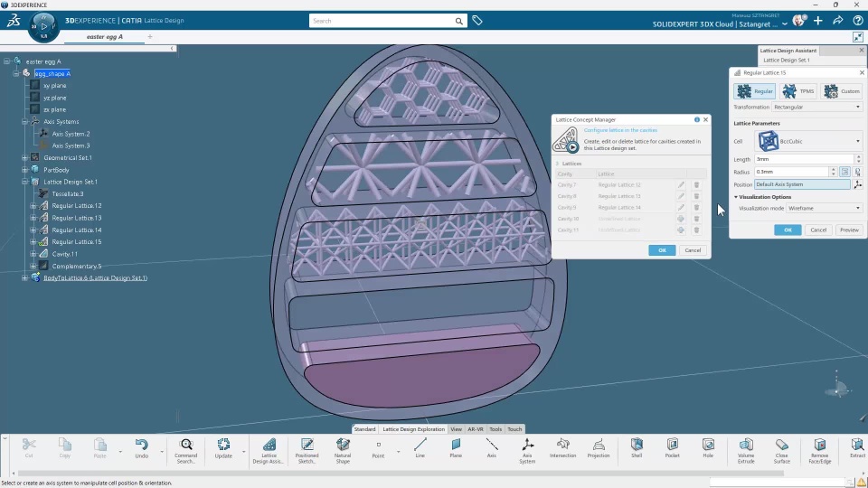Click the axis system picker beside Position

coord(858,184)
